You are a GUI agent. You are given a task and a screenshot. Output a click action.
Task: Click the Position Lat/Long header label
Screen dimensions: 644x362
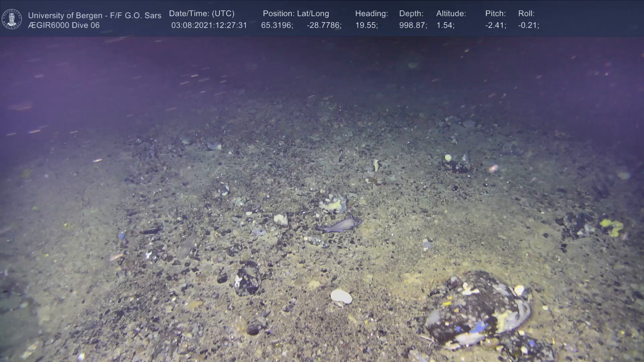click(x=296, y=14)
